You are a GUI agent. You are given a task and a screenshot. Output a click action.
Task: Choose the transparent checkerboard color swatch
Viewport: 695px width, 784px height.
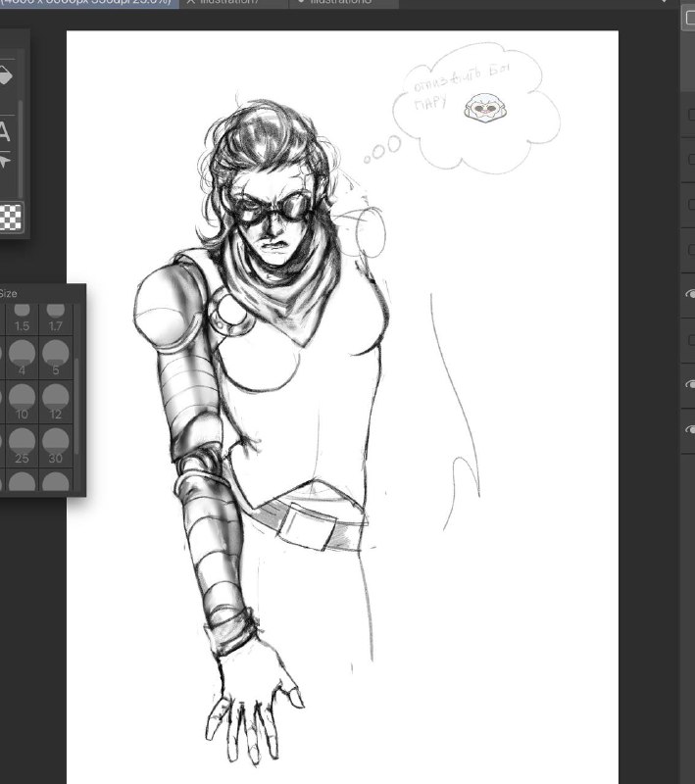coord(10,217)
